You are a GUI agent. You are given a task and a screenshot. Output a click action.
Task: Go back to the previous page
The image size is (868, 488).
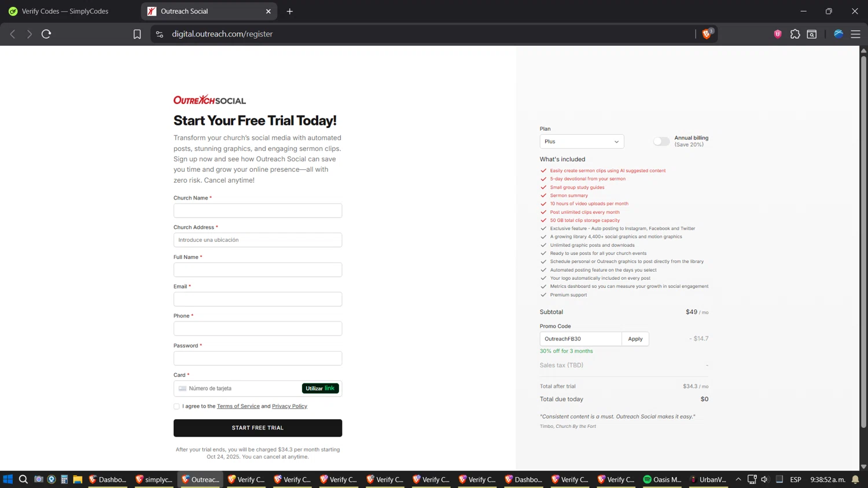pos(13,34)
